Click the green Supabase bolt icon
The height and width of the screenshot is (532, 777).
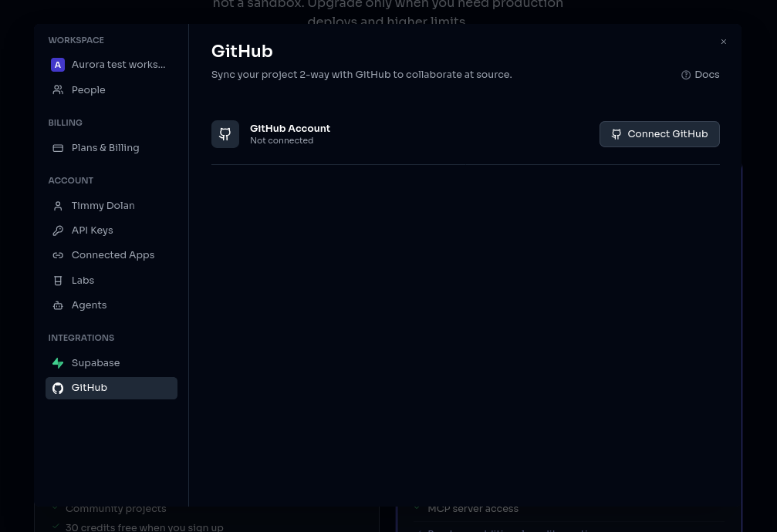click(58, 363)
